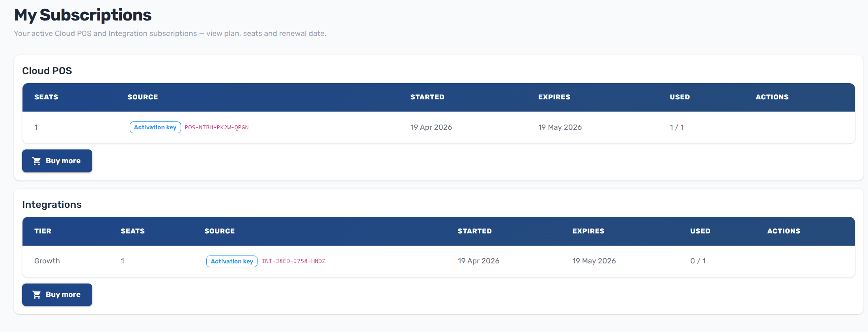Screen dimensions: 868x332
Task: Click Buy more button under Cloud POS
Action: tap(57, 161)
